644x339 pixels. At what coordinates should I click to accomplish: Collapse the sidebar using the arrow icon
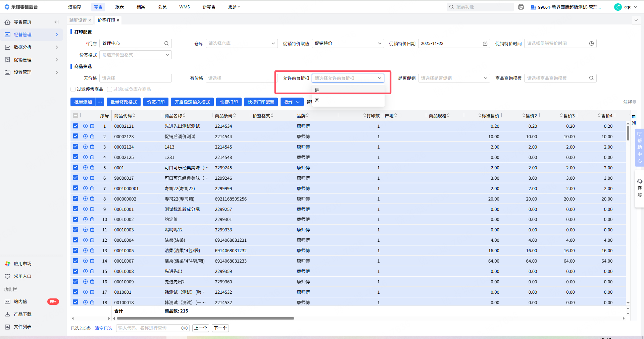pyautogui.click(x=56, y=22)
